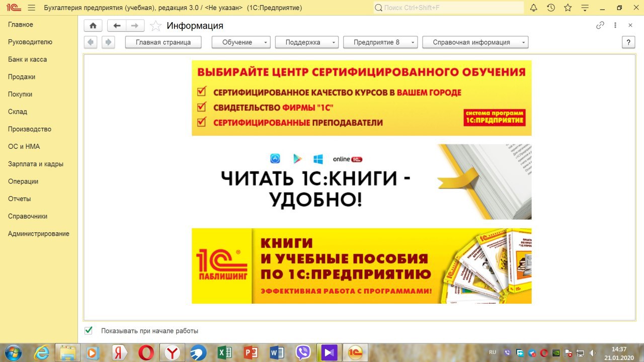Image resolution: width=644 pixels, height=362 pixels.
Task: Click the gray browser back arrow in the toolbar
Action: pyautogui.click(x=91, y=42)
